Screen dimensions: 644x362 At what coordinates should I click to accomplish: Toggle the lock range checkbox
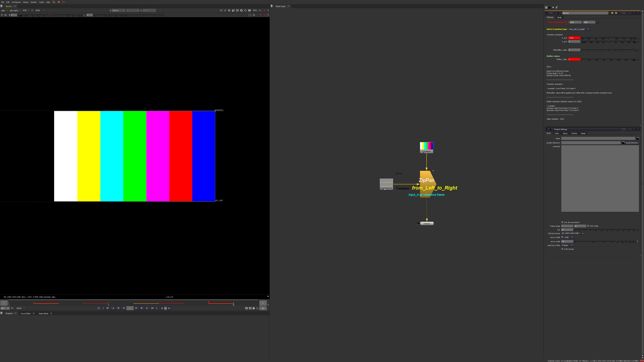(588, 226)
